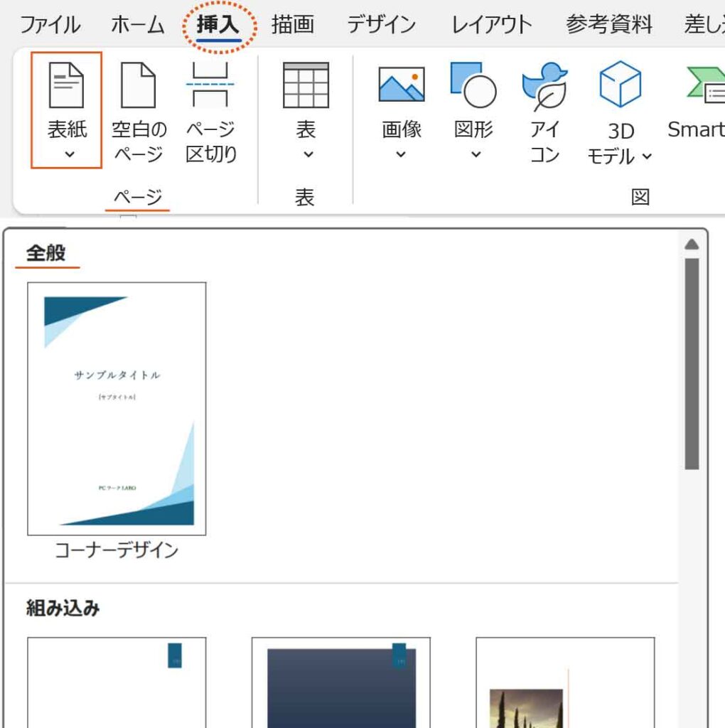Switch to the デザイン tab
Screen dimensions: 725x728
click(x=381, y=25)
